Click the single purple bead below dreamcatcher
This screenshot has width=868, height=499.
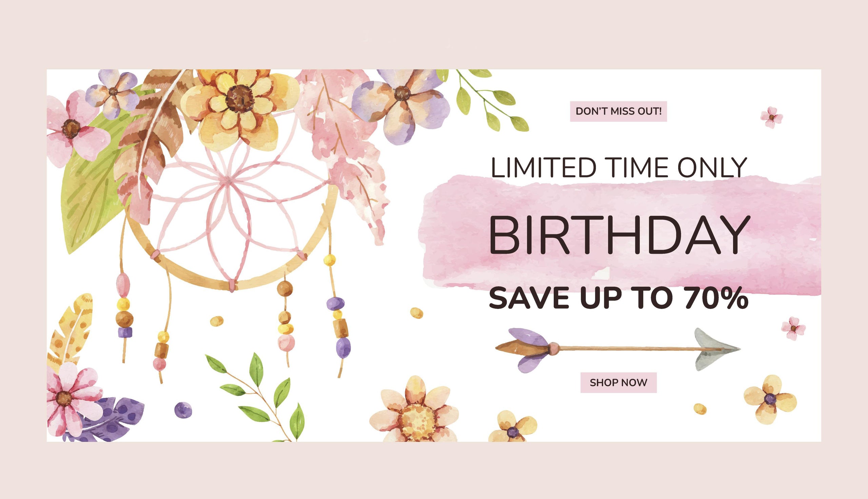click(x=183, y=410)
